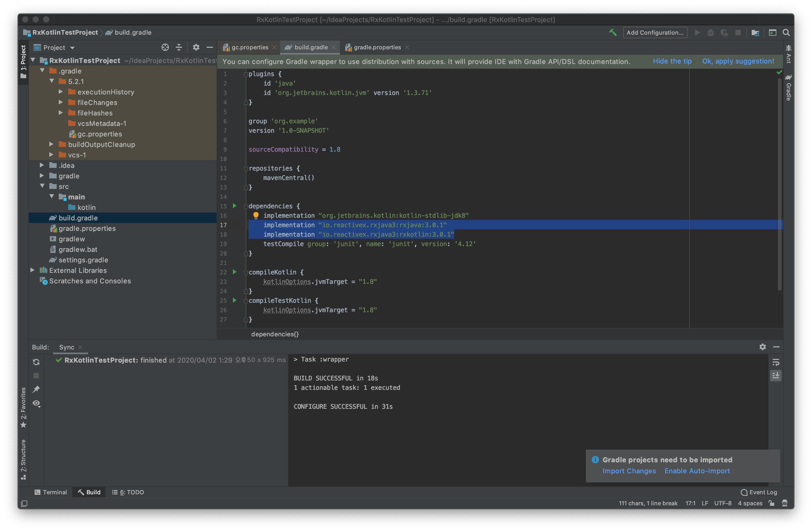Run dependencies block with green gutter arrow
Screen dimensions: 812x531
(235, 206)
